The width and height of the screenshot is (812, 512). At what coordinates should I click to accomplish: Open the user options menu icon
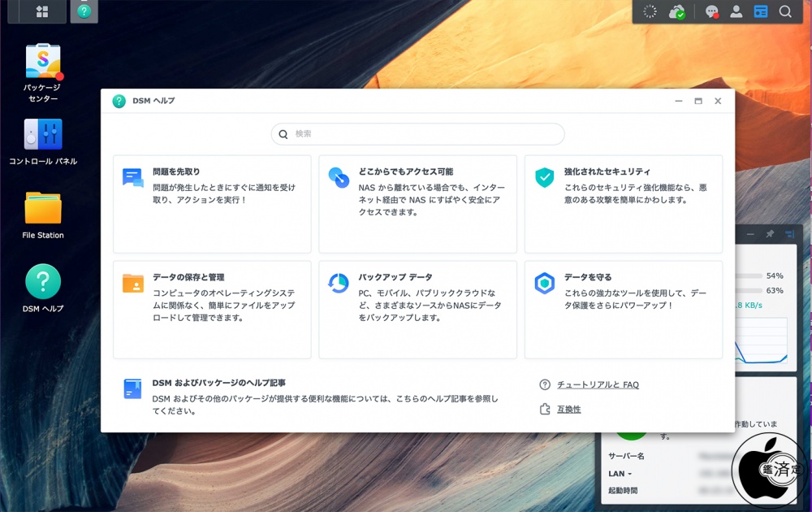tap(736, 11)
